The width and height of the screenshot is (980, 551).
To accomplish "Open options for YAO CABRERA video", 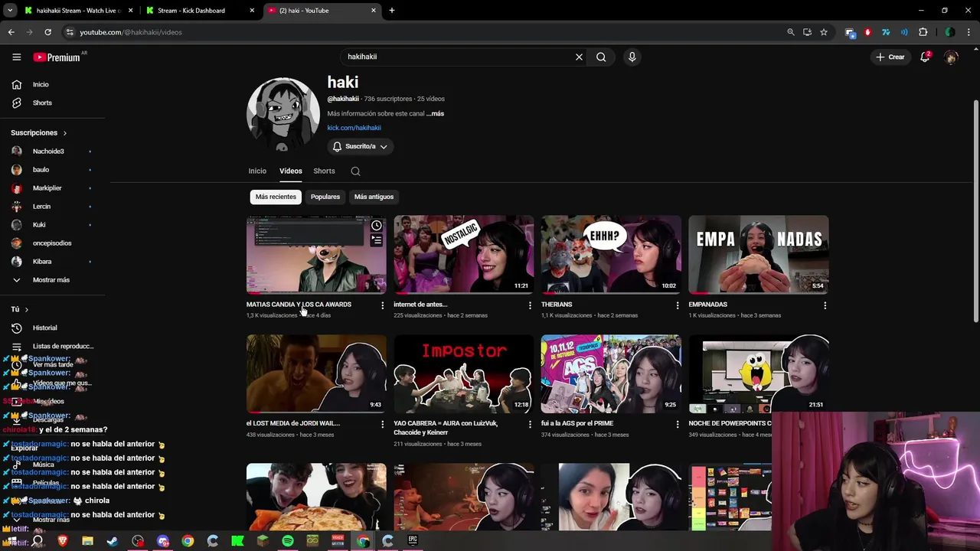I will coord(530,424).
